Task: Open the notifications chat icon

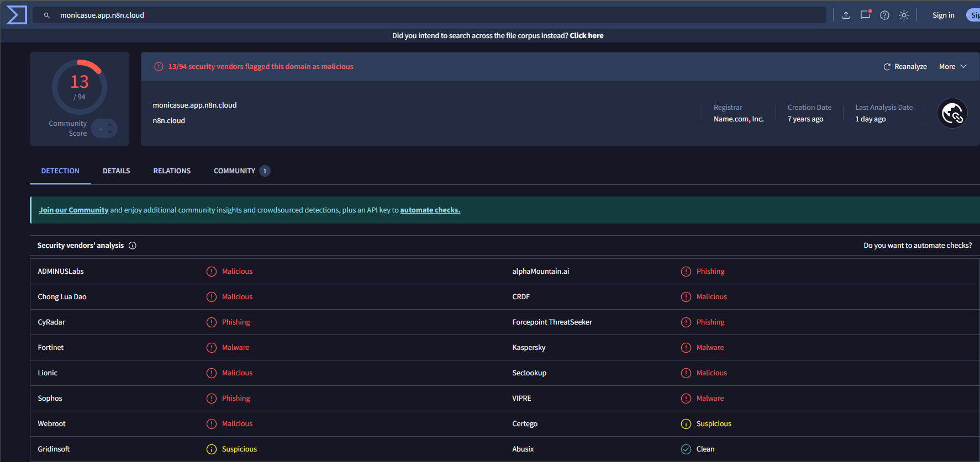Action: 865,15
